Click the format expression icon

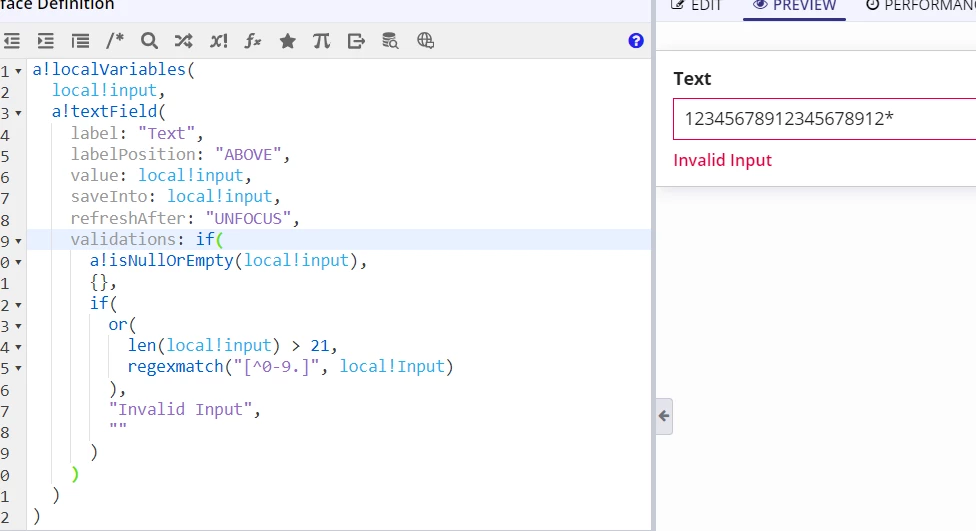[x=80, y=41]
